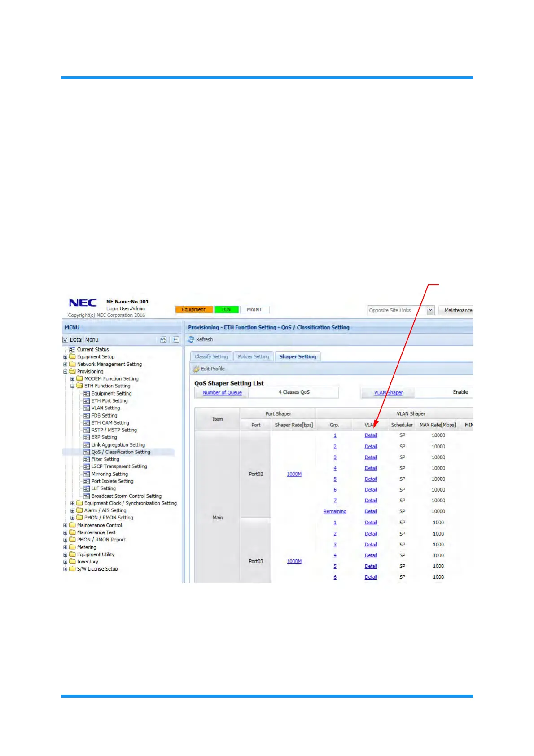Viewport: 534px width, 756px height.
Task: Select the Shaper Setting tab
Action: click(298, 356)
